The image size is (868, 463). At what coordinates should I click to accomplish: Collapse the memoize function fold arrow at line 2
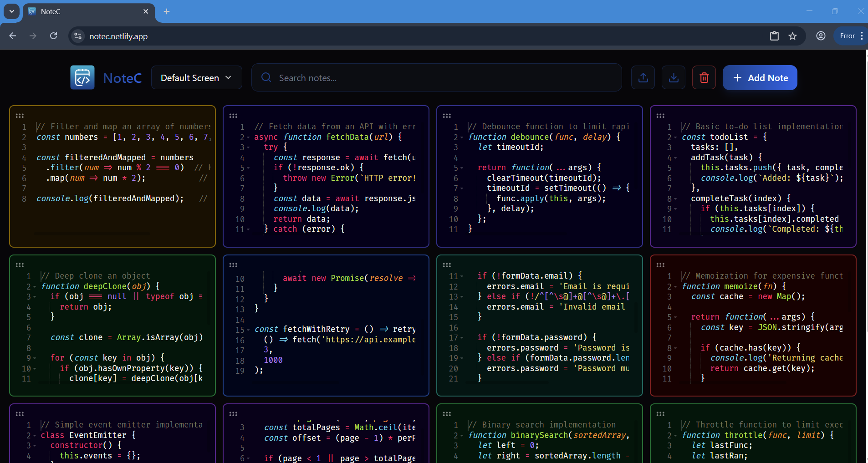pos(675,287)
